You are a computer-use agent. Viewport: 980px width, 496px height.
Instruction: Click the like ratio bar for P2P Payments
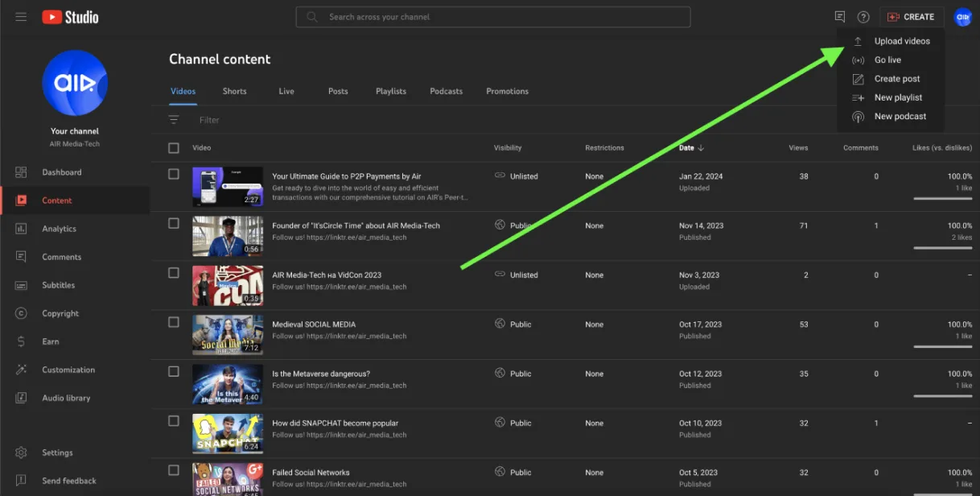pyautogui.click(x=943, y=198)
